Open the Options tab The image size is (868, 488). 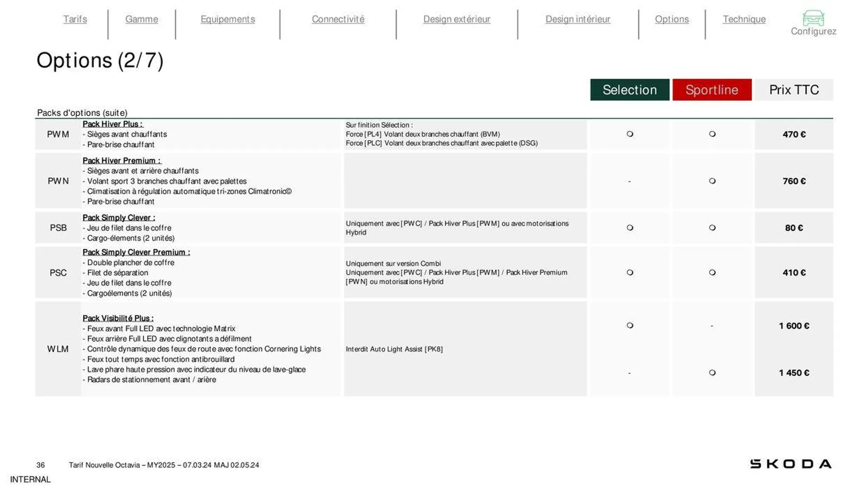(x=672, y=19)
